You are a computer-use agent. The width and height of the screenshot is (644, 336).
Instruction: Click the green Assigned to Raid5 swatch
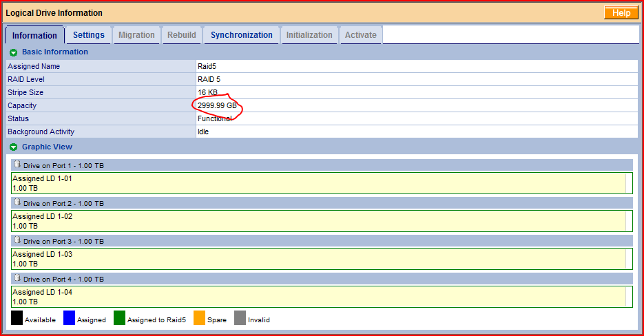click(x=120, y=318)
